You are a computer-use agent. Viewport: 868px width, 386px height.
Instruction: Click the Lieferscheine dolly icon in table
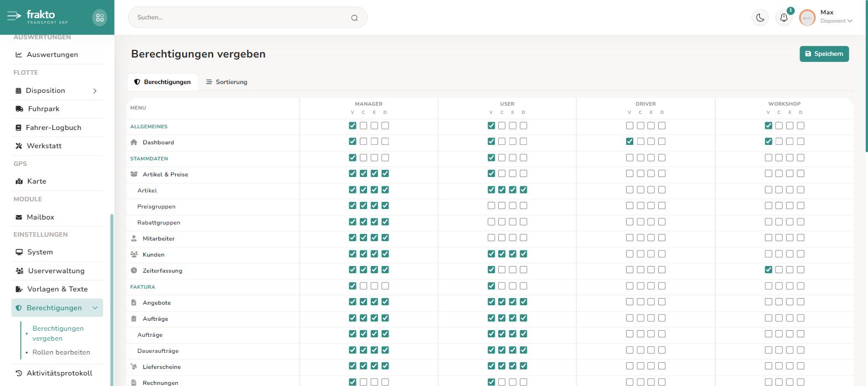134,367
